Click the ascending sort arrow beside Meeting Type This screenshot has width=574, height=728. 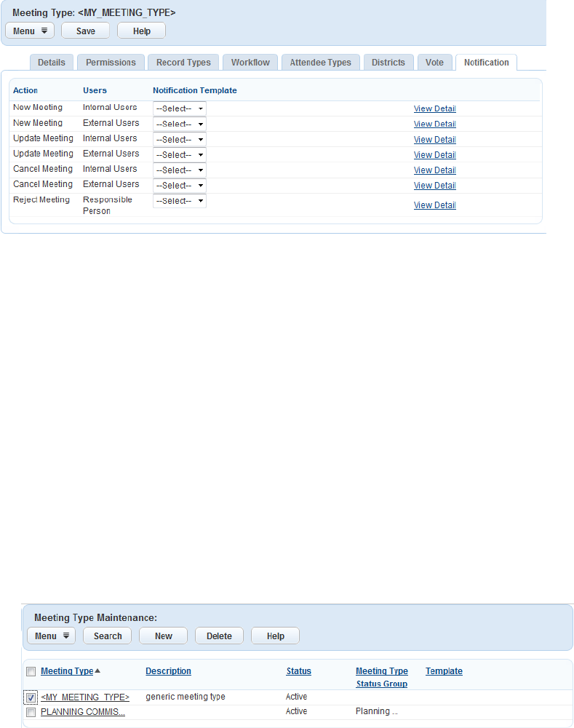tap(97, 670)
